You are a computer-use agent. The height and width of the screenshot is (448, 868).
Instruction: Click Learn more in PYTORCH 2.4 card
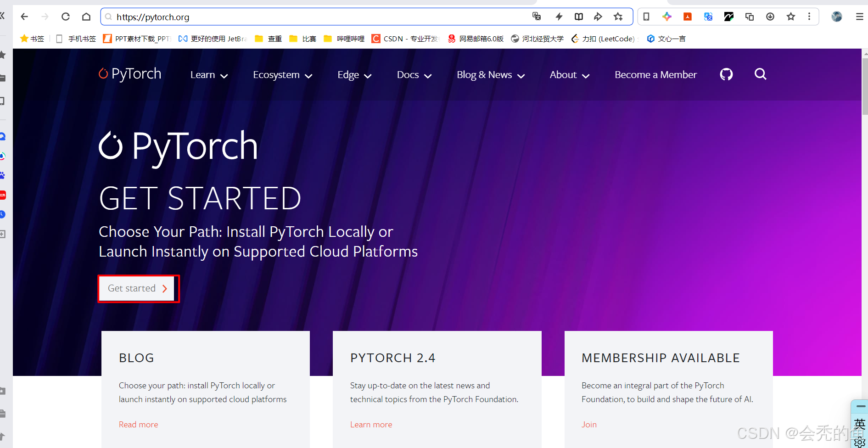371,425
